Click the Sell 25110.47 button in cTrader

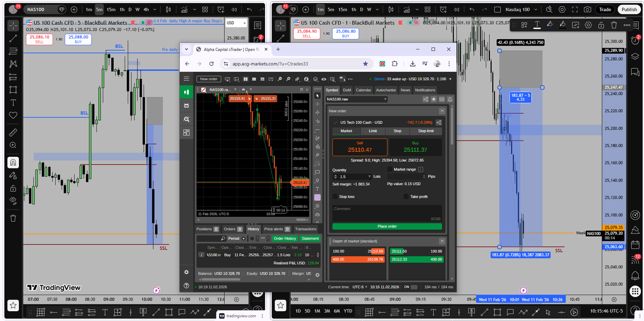[359, 147]
